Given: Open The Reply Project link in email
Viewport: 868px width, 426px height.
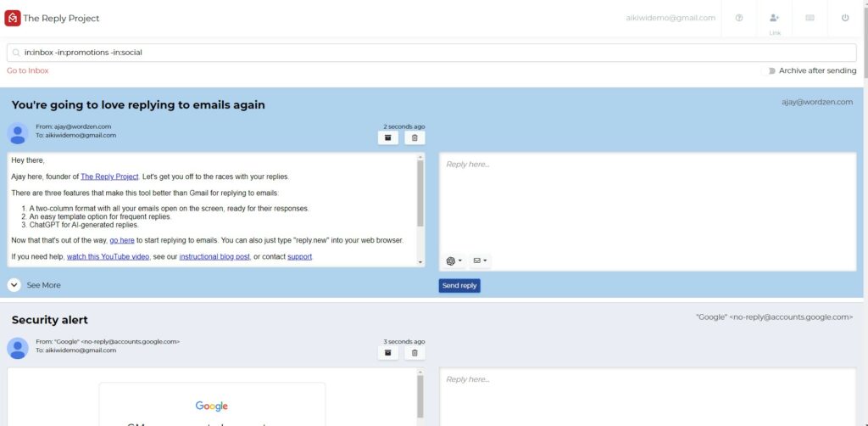Looking at the screenshot, I should point(109,177).
